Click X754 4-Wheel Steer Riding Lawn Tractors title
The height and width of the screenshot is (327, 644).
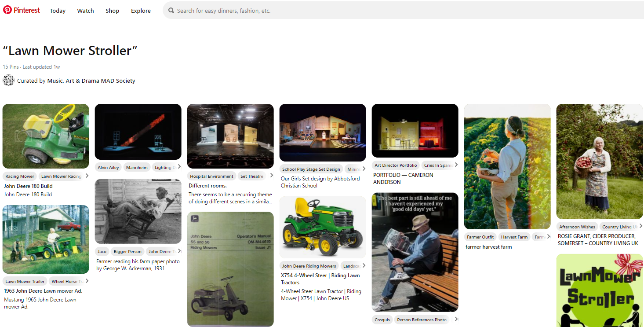click(320, 279)
